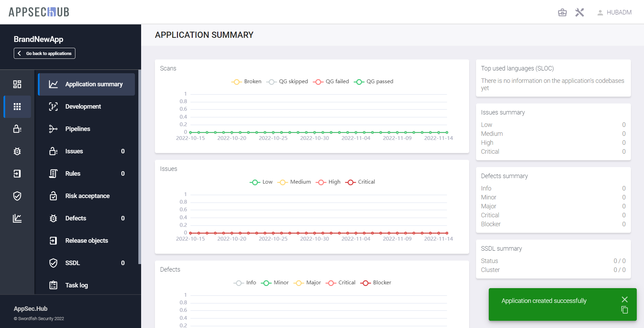Toggle the Blocker legend color marker
The width and height of the screenshot is (644, 328).
tap(366, 283)
